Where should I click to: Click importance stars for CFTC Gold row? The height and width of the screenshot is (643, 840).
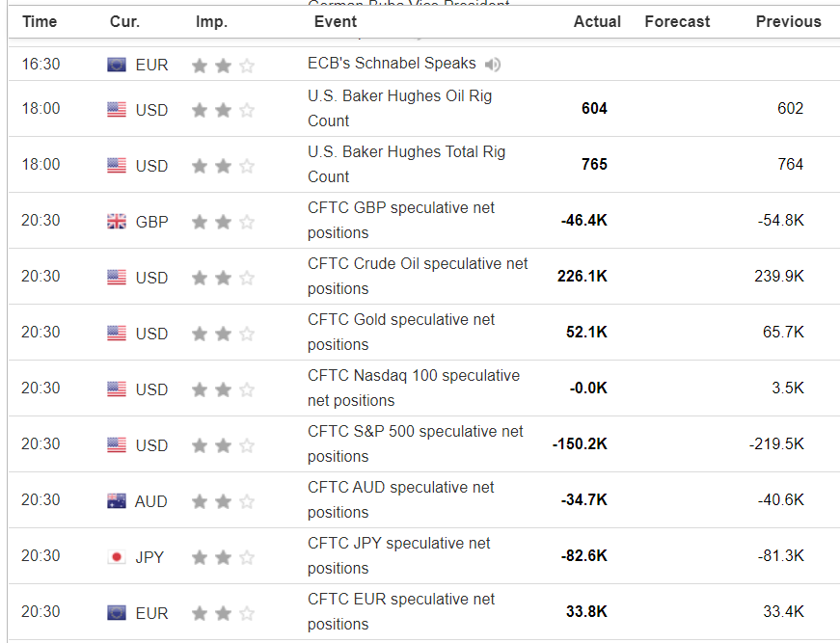(223, 334)
